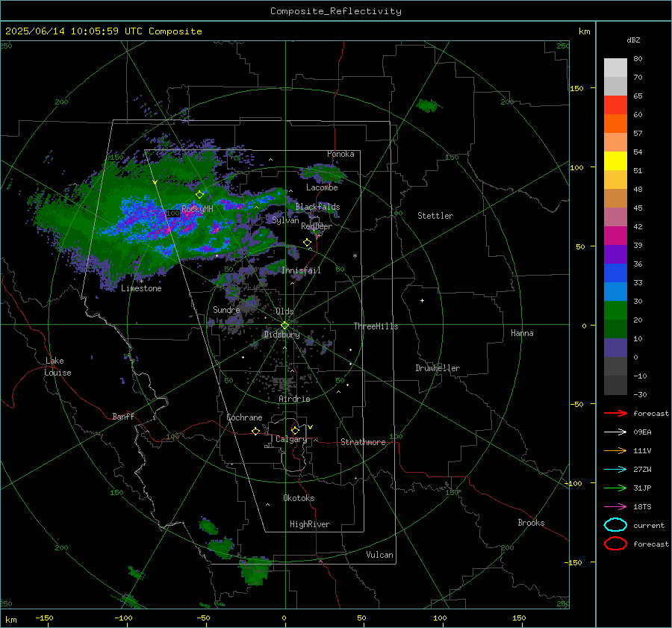Click the orange 111V arrow icon
Viewport: 672px width, 628px height.
click(x=615, y=450)
